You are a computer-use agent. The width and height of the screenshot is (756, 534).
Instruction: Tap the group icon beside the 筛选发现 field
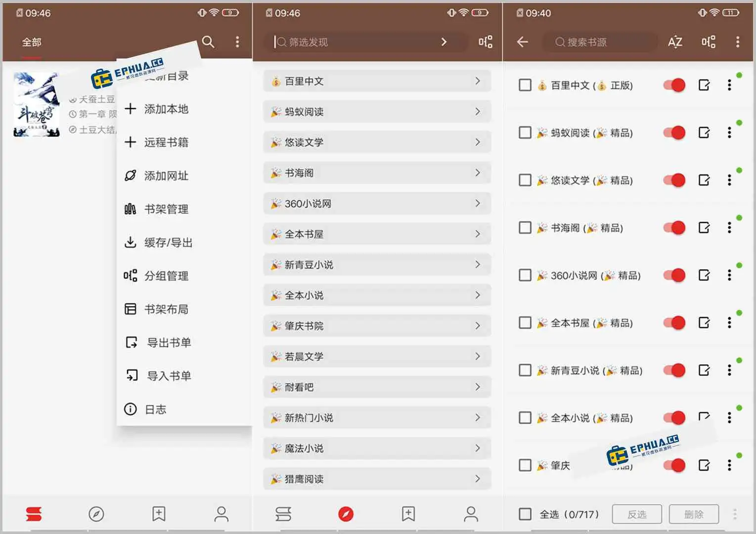[485, 42]
